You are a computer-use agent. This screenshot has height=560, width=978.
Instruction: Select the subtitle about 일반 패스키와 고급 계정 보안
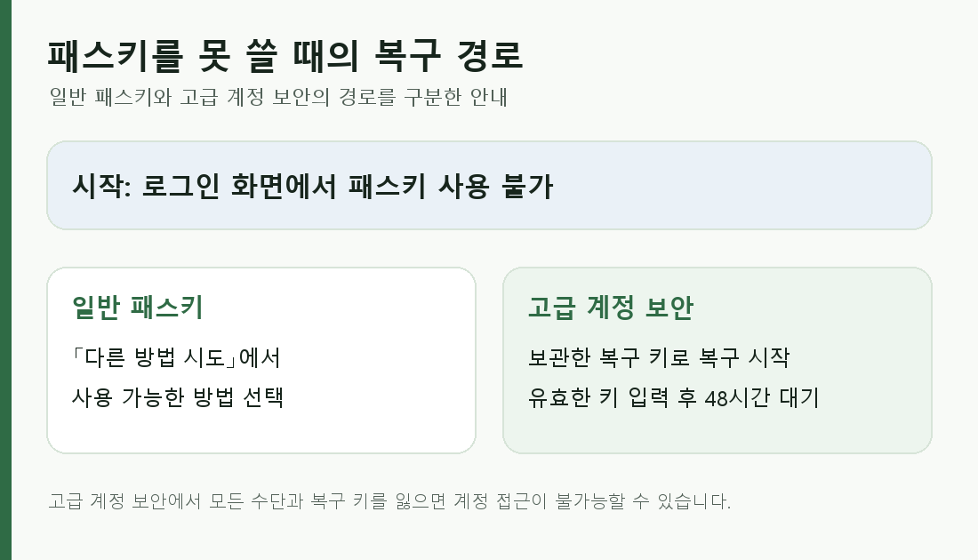point(278,97)
